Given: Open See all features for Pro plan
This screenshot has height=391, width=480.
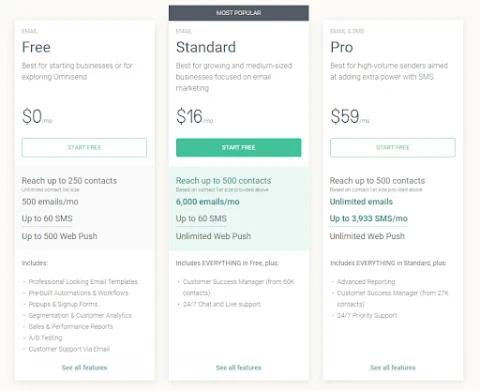Looking at the screenshot, I should click(393, 368).
